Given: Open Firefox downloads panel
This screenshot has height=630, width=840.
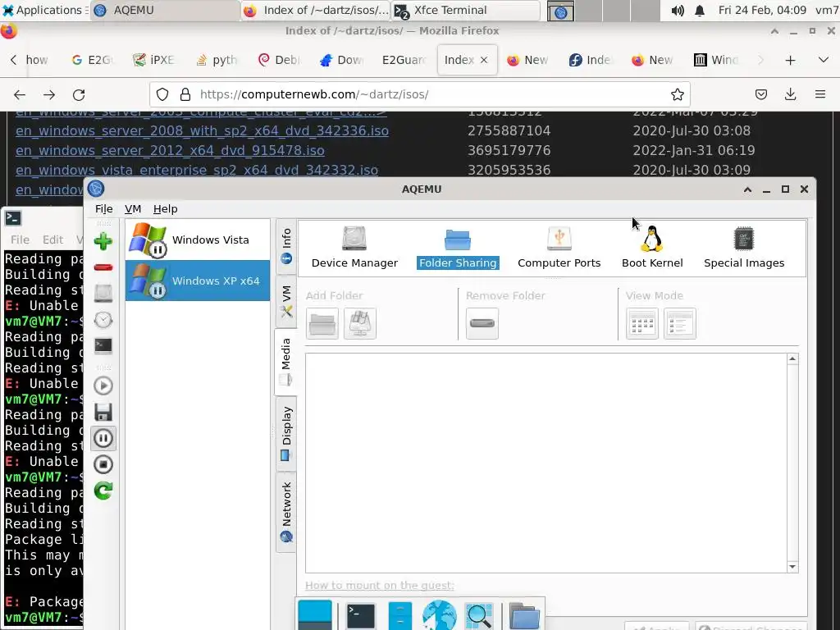Looking at the screenshot, I should coord(790,95).
